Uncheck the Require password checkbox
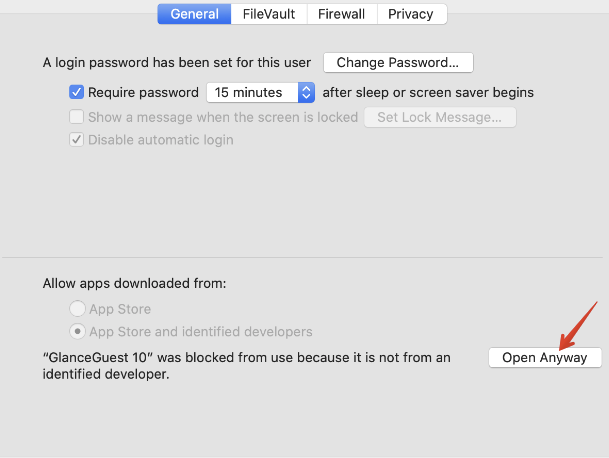The width and height of the screenshot is (609, 458). pos(77,92)
